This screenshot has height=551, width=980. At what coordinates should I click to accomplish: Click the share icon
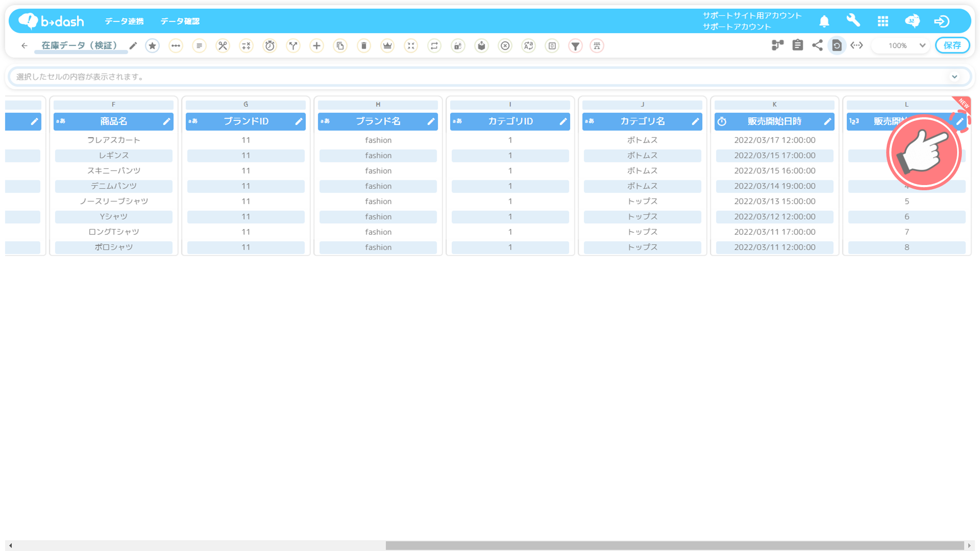coord(817,46)
